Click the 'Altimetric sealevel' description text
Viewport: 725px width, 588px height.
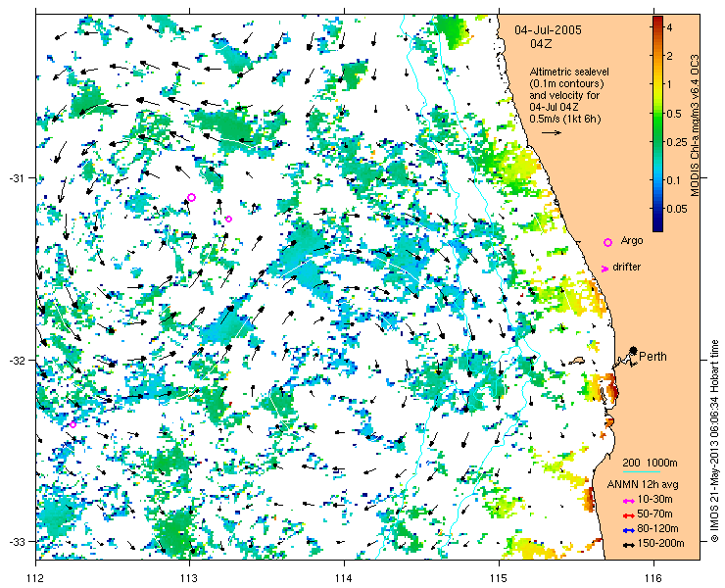pos(569,73)
